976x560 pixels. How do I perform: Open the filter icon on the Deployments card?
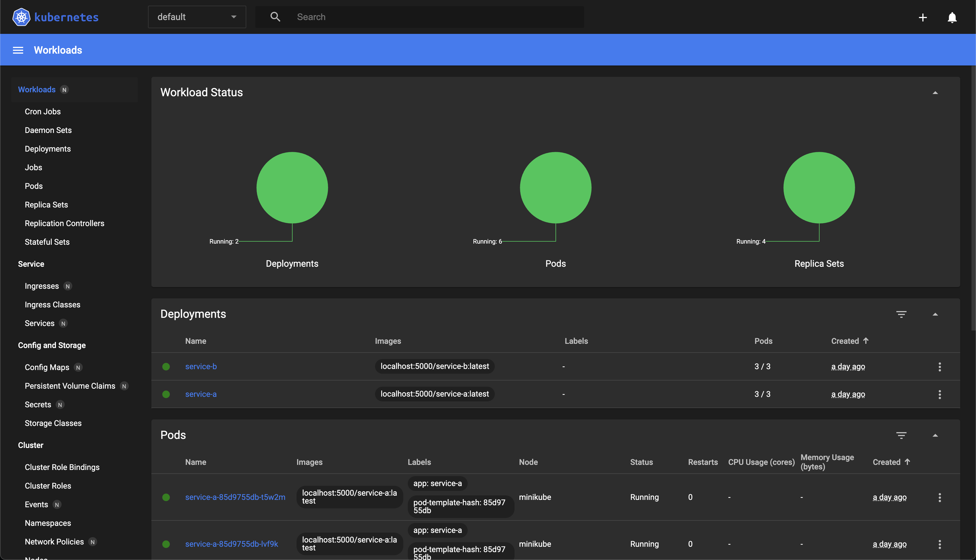[x=902, y=314]
